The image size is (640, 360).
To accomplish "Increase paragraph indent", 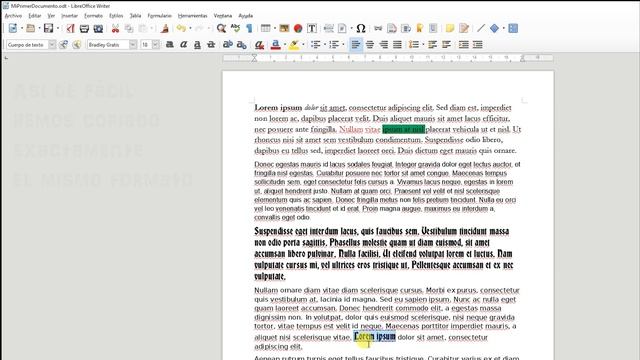I will click(464, 44).
